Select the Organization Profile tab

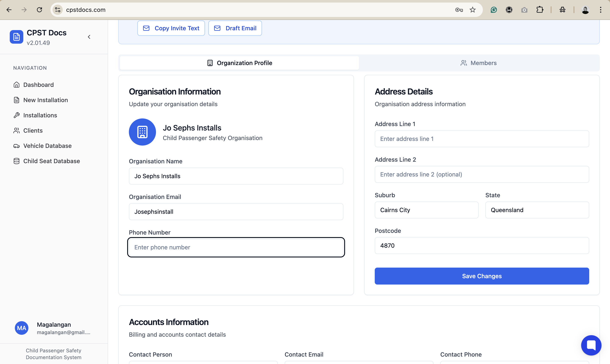pyautogui.click(x=240, y=63)
